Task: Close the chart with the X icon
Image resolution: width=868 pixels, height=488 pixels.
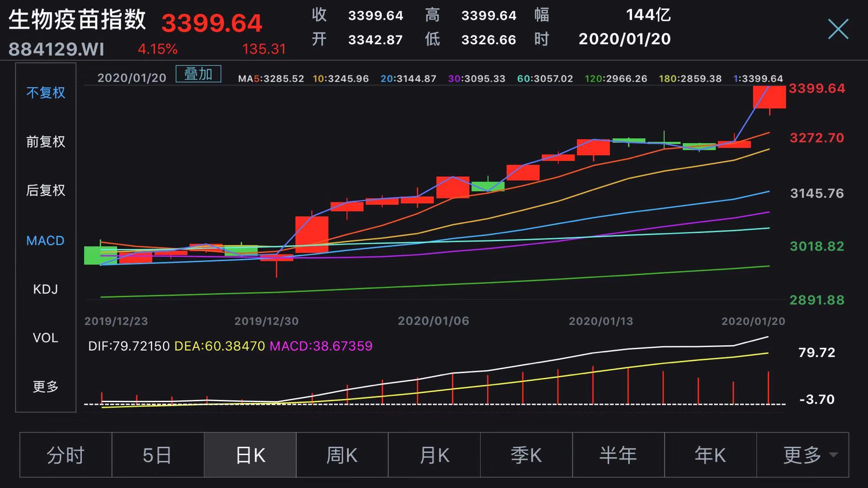Action: (x=838, y=29)
